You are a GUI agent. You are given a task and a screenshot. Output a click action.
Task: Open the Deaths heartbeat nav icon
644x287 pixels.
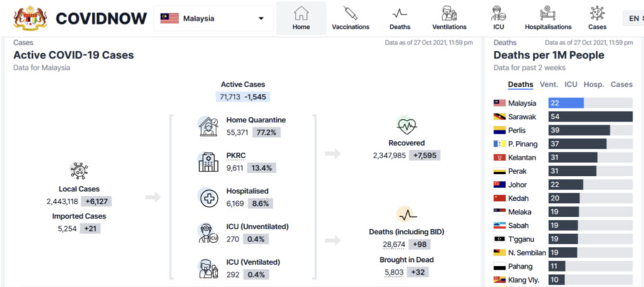(x=399, y=13)
